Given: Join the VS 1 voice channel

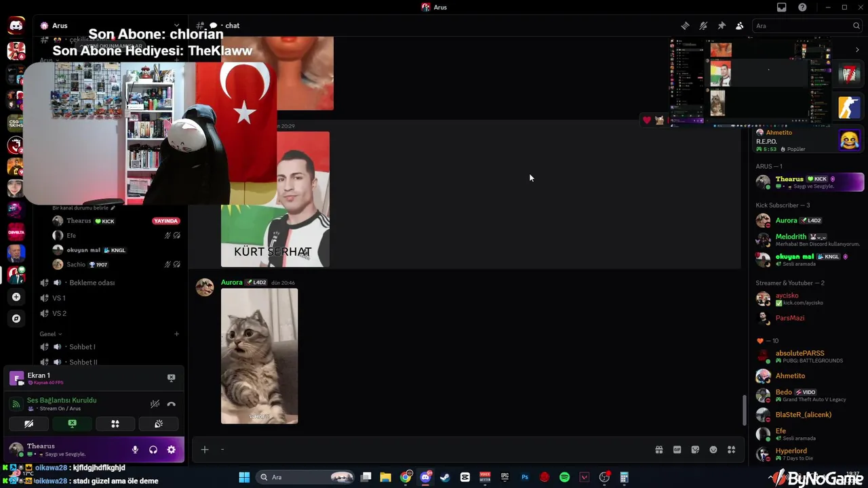Looking at the screenshot, I should pos(59,298).
